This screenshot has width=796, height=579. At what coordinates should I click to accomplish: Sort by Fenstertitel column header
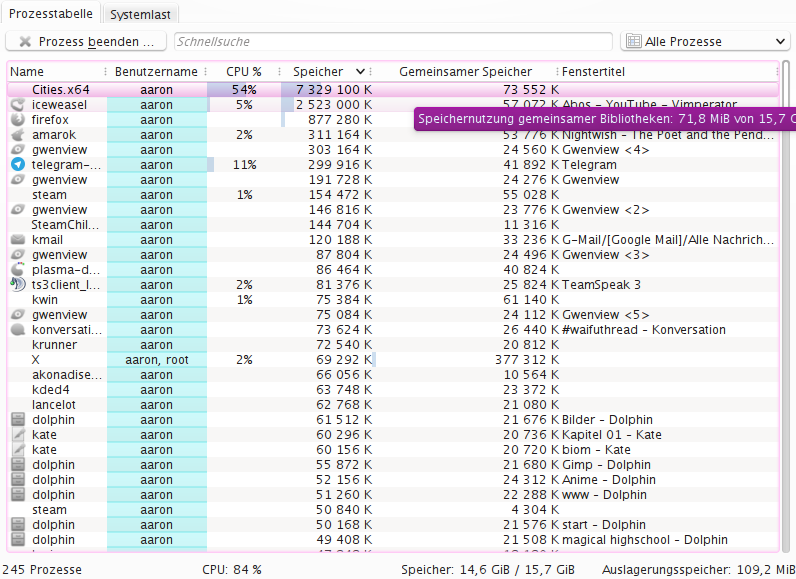pos(669,72)
